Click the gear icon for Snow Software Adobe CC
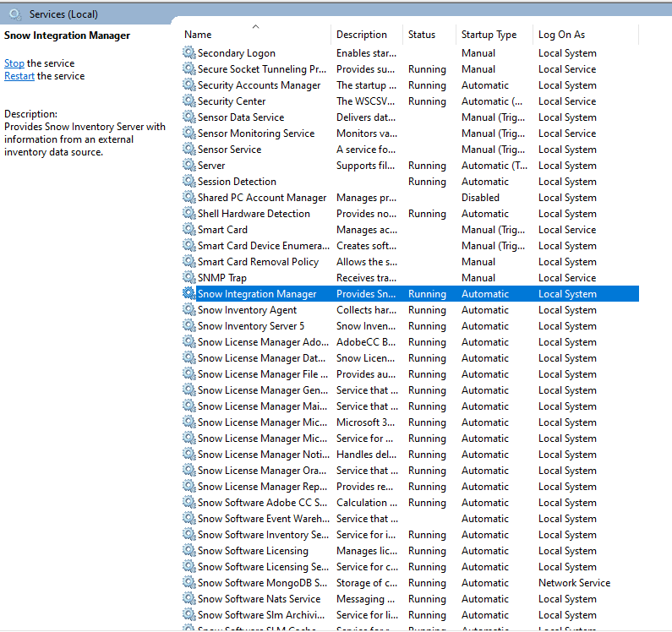The height and width of the screenshot is (632, 672). [x=189, y=502]
